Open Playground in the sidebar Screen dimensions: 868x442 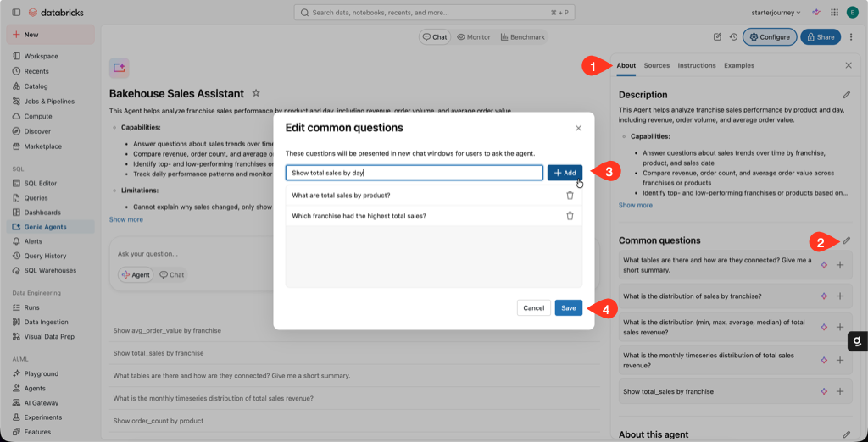(x=50, y=374)
